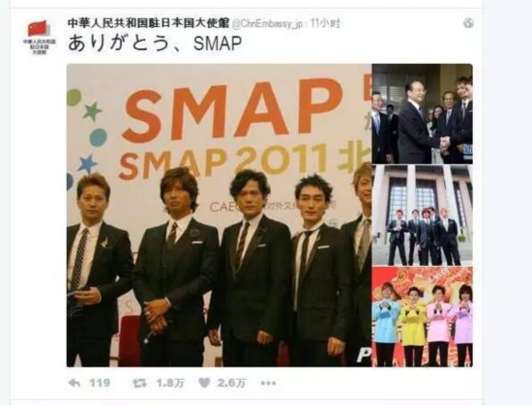View the 2.6万 likes count
This screenshot has height=405, width=532.
[x=232, y=384]
